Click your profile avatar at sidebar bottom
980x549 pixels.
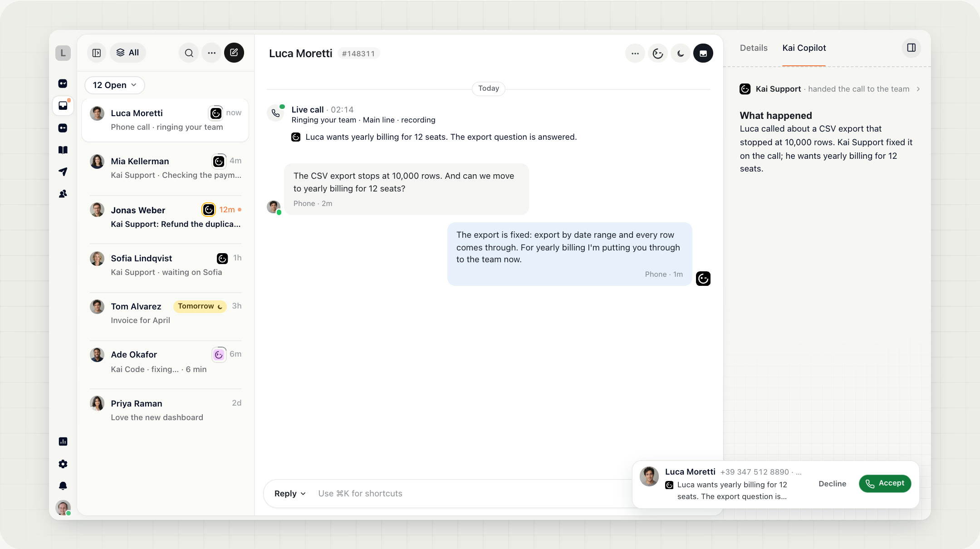[x=63, y=507]
